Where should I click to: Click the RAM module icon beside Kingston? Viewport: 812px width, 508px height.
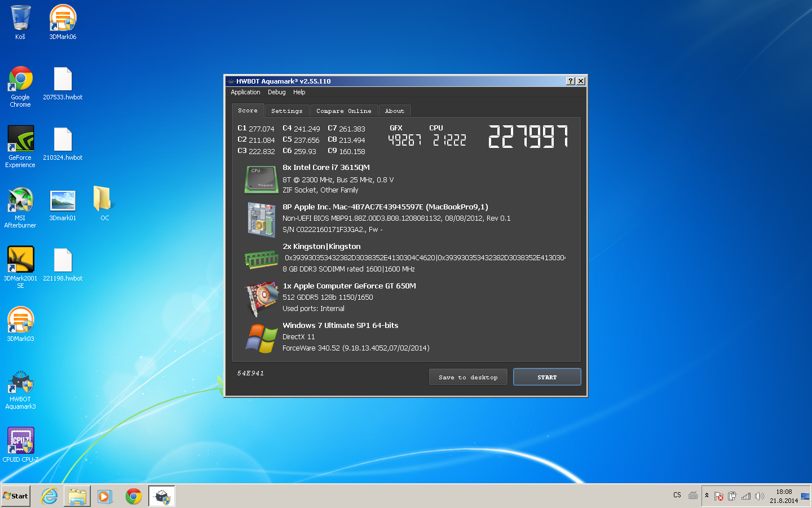(261, 260)
